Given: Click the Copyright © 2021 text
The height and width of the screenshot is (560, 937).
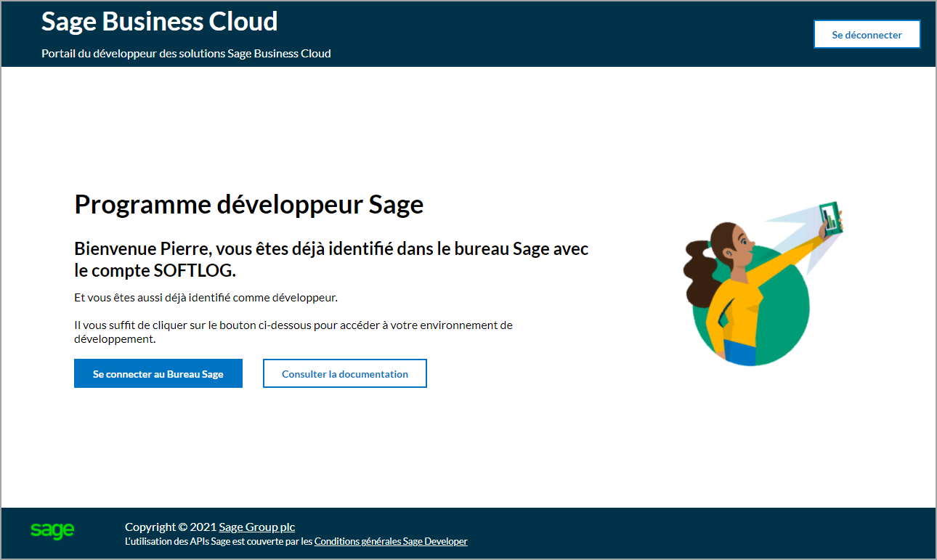Looking at the screenshot, I should click(171, 527).
